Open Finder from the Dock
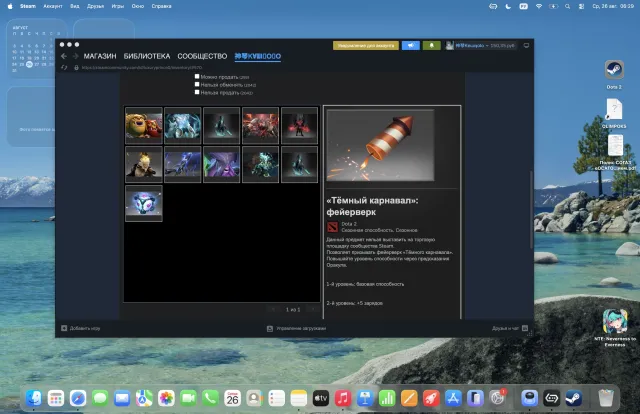This screenshot has width=640, height=414. [x=33, y=398]
